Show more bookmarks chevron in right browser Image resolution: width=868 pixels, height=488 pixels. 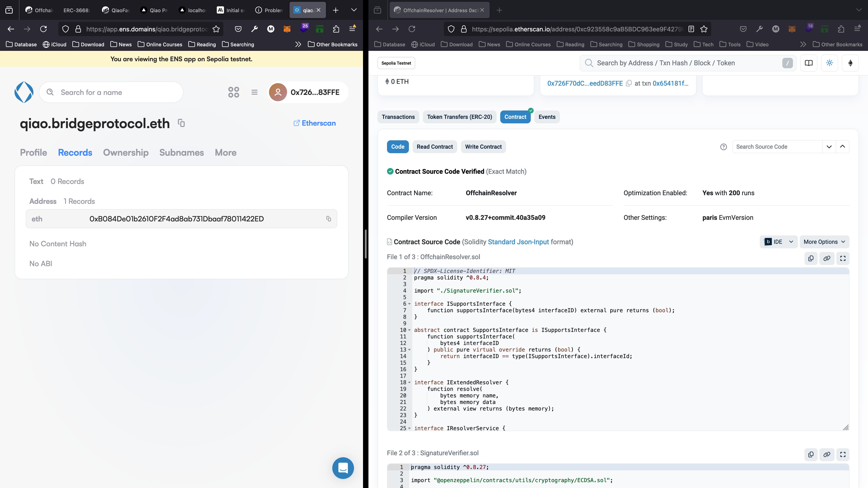803,45
